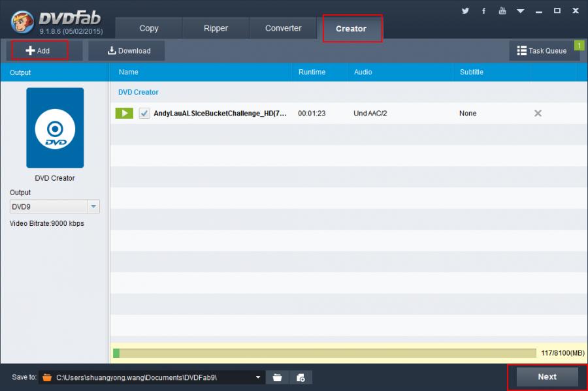
Task: Click the Runtime column header
Action: tap(312, 72)
